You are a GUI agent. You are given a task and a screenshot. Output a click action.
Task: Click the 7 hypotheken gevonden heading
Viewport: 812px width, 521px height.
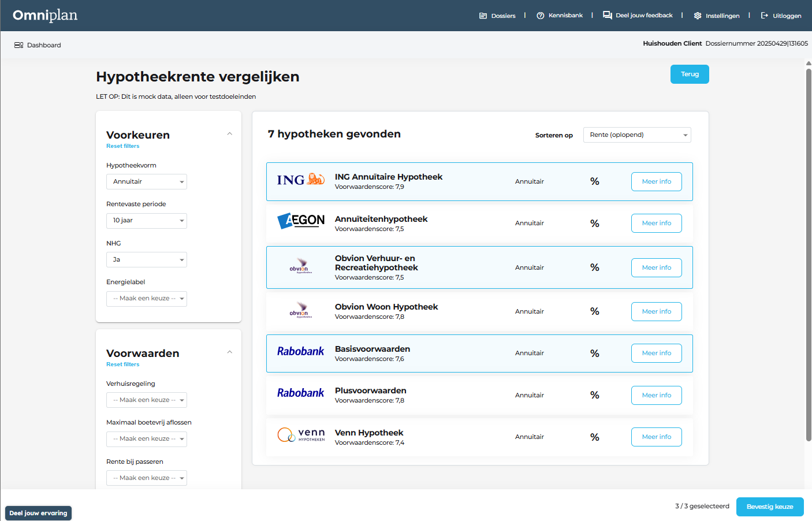pos(334,134)
